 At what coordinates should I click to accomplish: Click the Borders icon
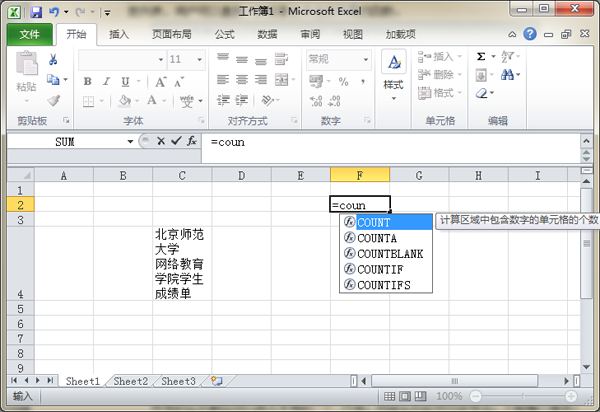coord(88,101)
